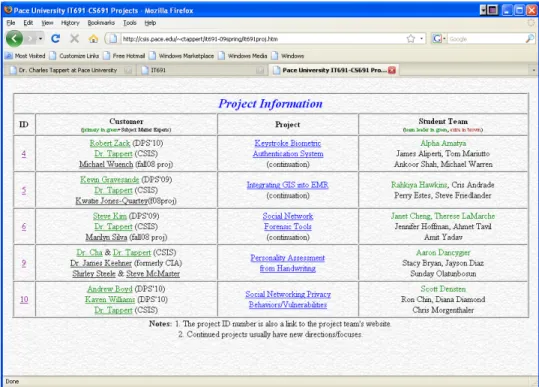Image resolution: width=539 pixels, height=387 pixels.
Task: Open project ID 10 link
Action: (x=24, y=299)
